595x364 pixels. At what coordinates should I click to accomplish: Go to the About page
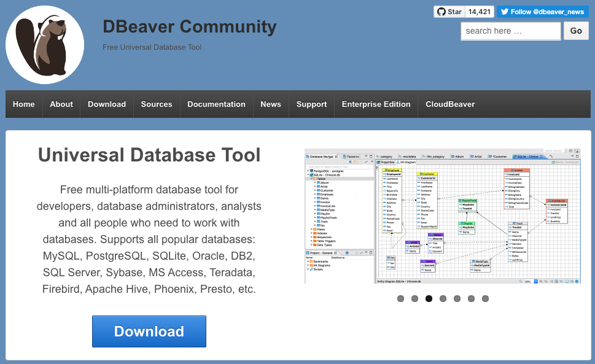[61, 104]
